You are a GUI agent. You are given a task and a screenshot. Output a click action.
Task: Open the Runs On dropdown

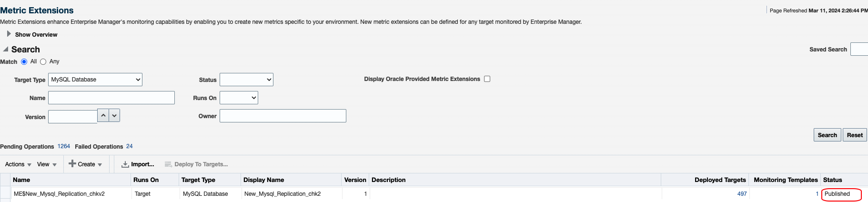[239, 98]
